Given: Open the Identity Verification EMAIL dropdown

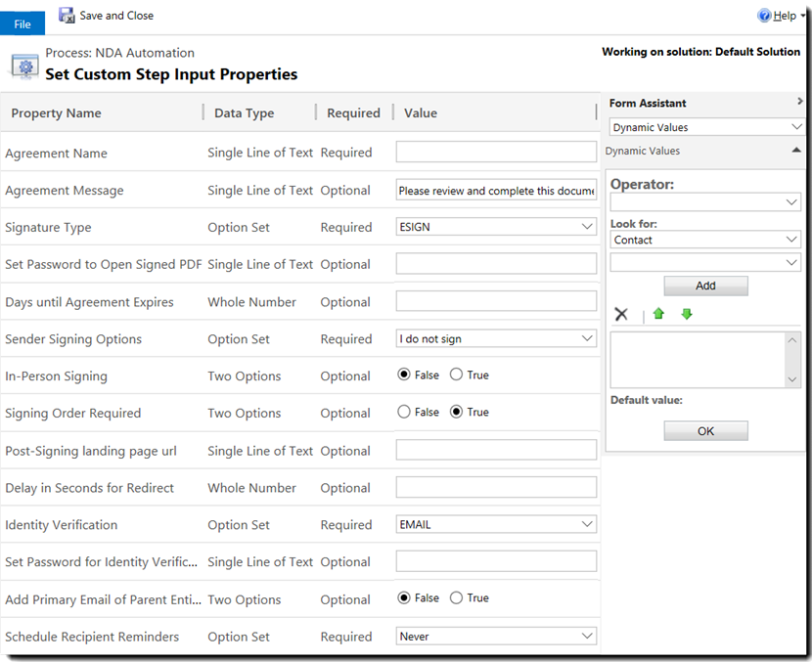Looking at the screenshot, I should [496, 524].
